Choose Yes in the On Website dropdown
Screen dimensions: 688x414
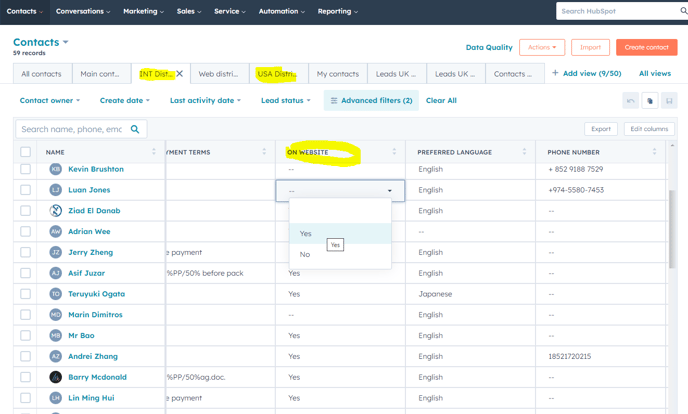(306, 233)
